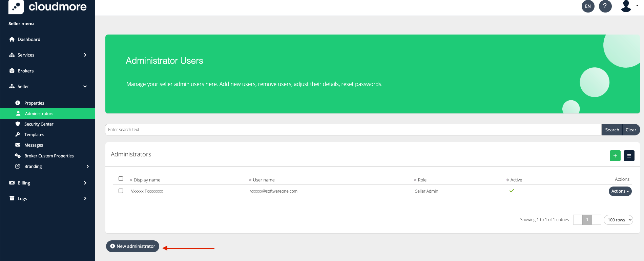Click the Cloudmore logo
Screen dimensions: 644x261
[47, 7]
